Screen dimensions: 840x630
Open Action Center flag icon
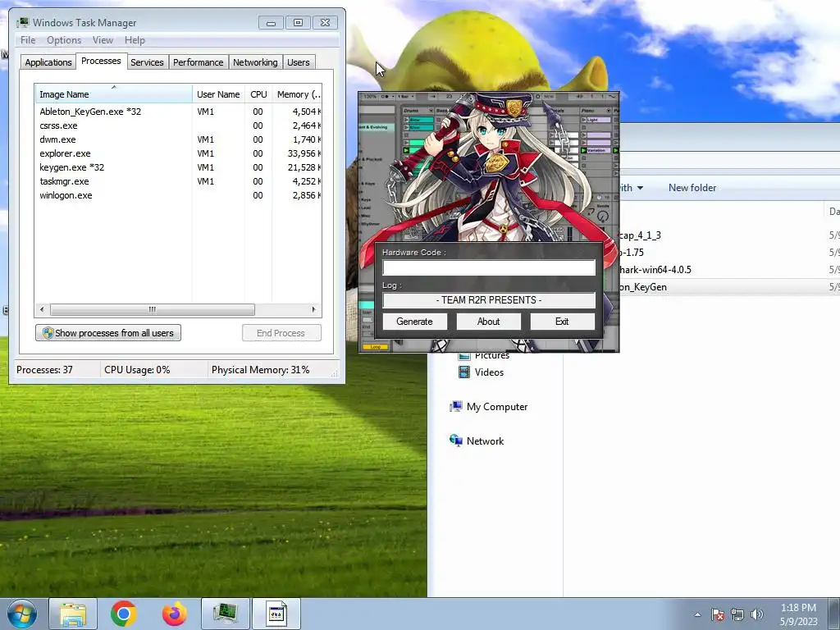tap(718, 614)
